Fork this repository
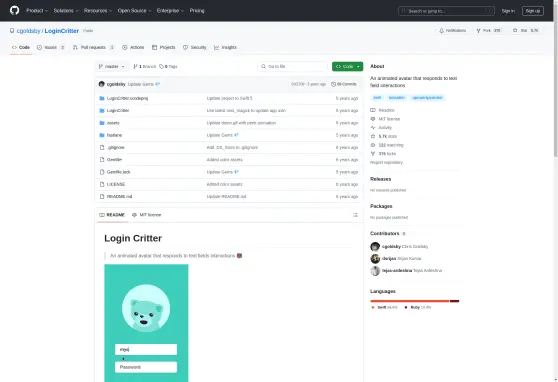The width and height of the screenshot is (558, 382). (488, 31)
